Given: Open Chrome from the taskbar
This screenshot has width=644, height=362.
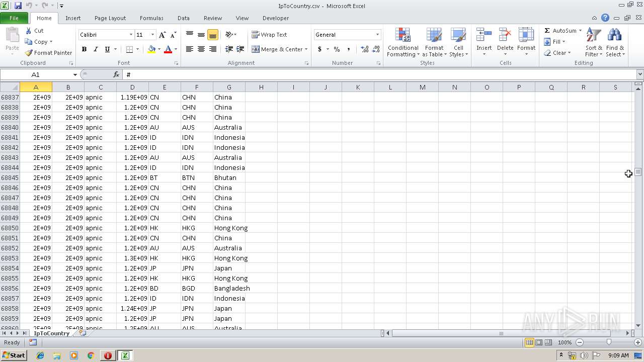Looking at the screenshot, I should coord(91,355).
